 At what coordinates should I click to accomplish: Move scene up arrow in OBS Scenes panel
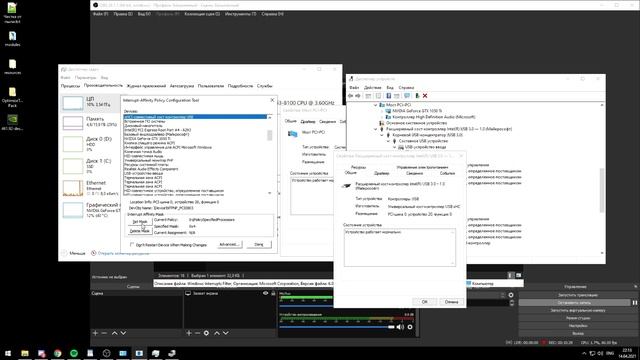coord(115,333)
